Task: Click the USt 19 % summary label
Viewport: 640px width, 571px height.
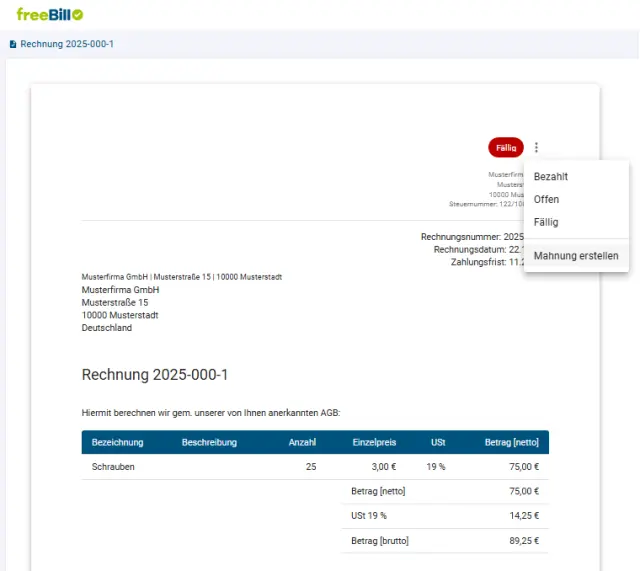Action: pyautogui.click(x=369, y=516)
